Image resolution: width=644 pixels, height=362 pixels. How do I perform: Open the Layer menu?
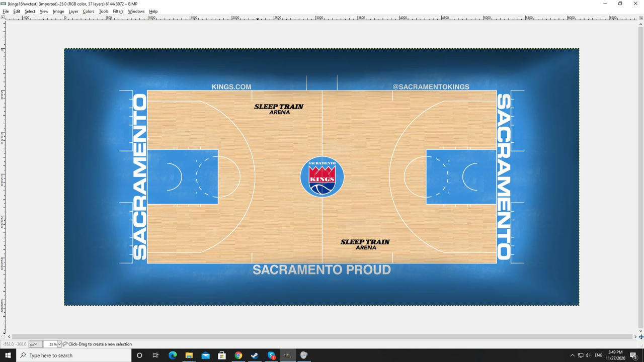pyautogui.click(x=73, y=11)
